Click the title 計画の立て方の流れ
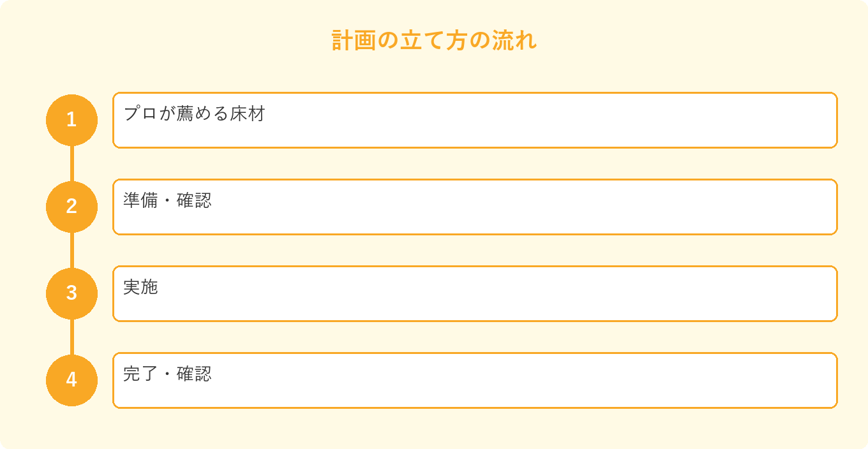Viewport: 868px width, 449px height. point(434,40)
